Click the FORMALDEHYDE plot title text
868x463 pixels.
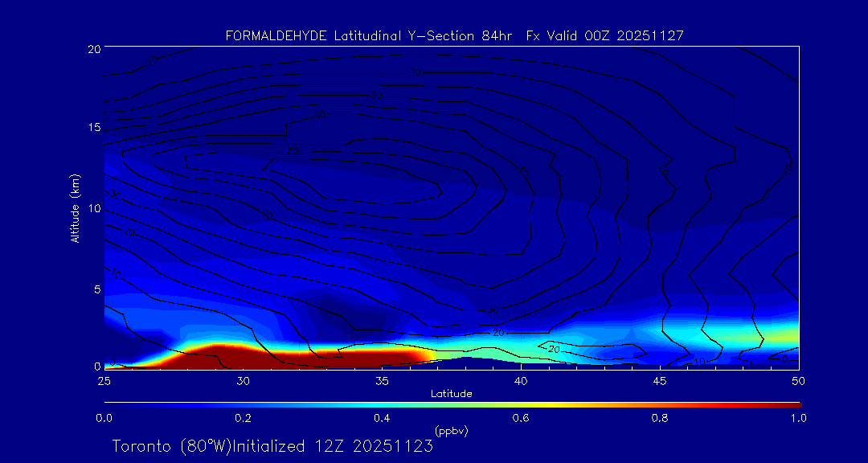coord(454,35)
